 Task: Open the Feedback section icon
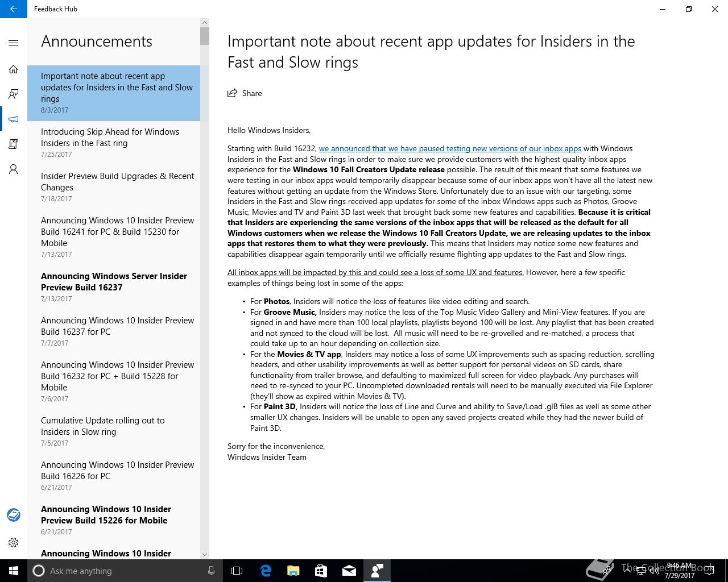pos(14,94)
